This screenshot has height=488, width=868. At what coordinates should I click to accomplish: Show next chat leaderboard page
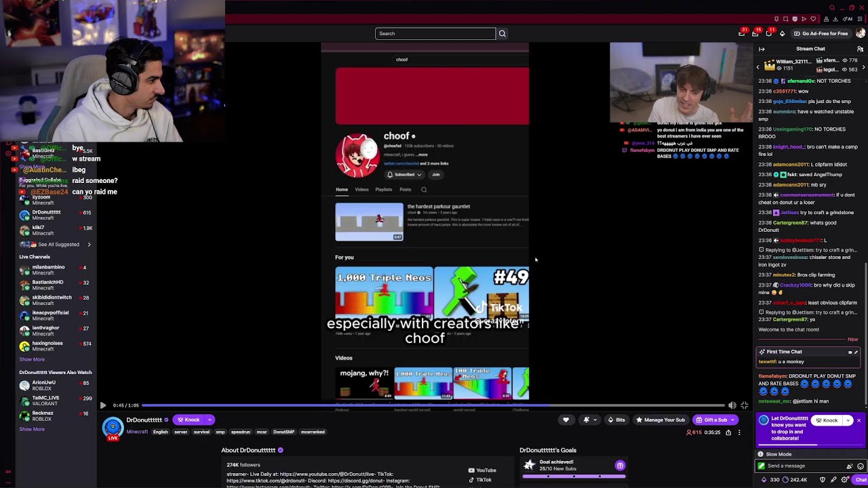point(863,66)
